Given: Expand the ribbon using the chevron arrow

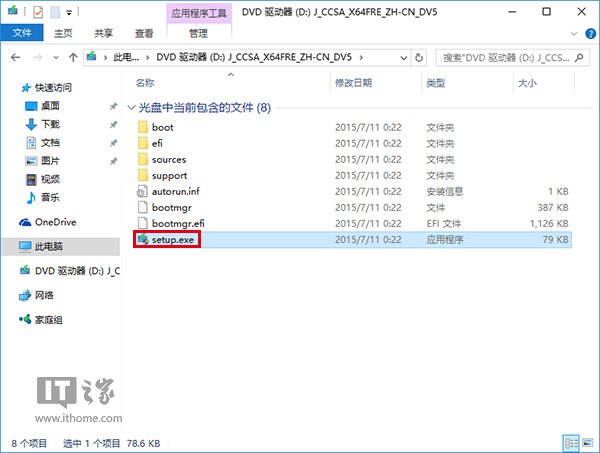Looking at the screenshot, I should (571, 32).
